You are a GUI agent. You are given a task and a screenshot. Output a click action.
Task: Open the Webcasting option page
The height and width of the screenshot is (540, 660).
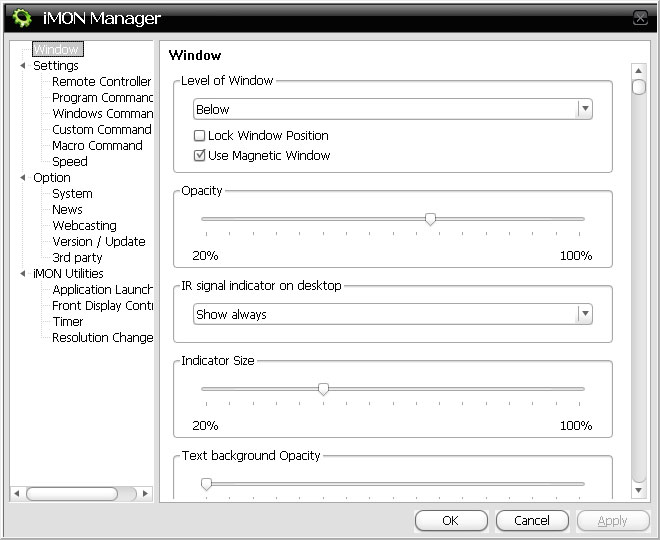pyautogui.click(x=84, y=226)
